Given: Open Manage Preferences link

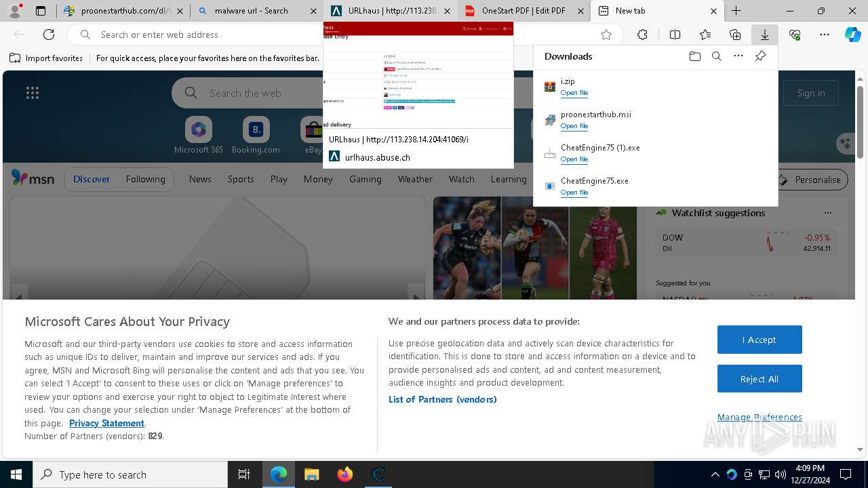Looking at the screenshot, I should pos(759,417).
